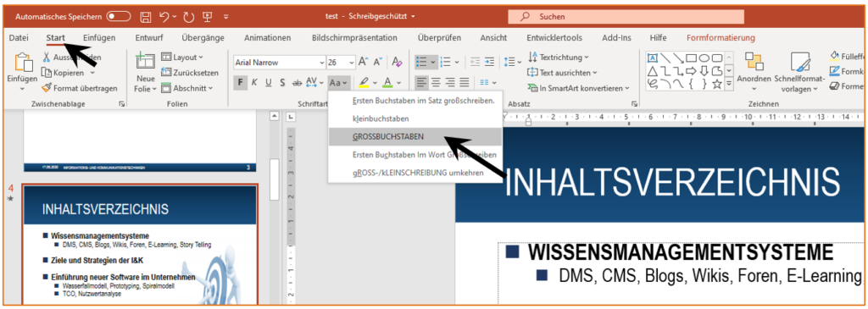
Task: Click Format übertragen paintbrush
Action: click(79, 88)
